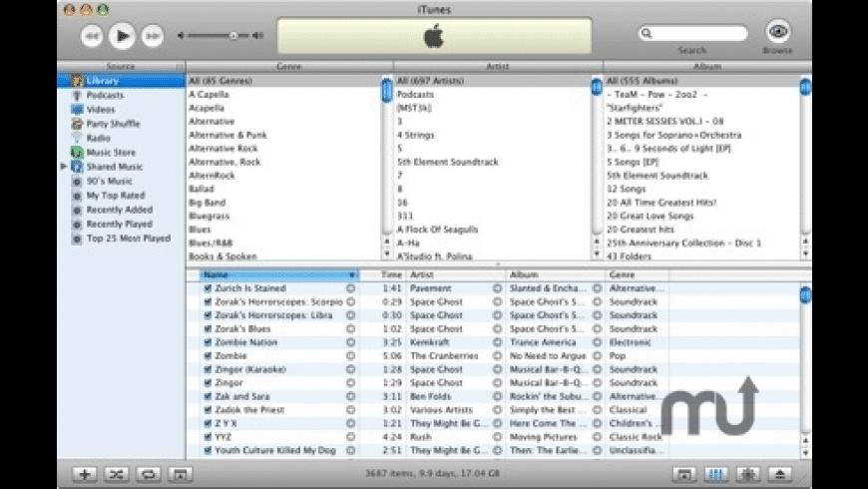This screenshot has height=489, width=868.
Task: Click the low volume speaker icon
Action: [181, 36]
